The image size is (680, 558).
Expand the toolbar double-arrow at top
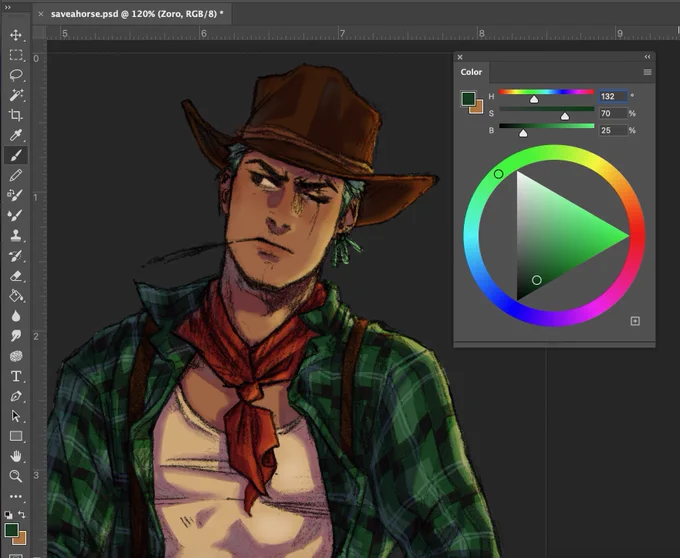(7, 7)
